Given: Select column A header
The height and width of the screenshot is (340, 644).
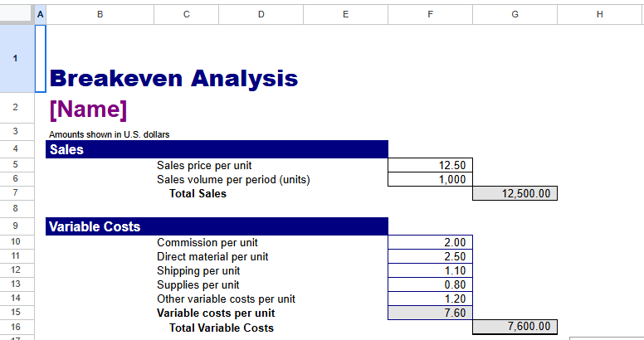Looking at the screenshot, I should pyautogui.click(x=40, y=14).
